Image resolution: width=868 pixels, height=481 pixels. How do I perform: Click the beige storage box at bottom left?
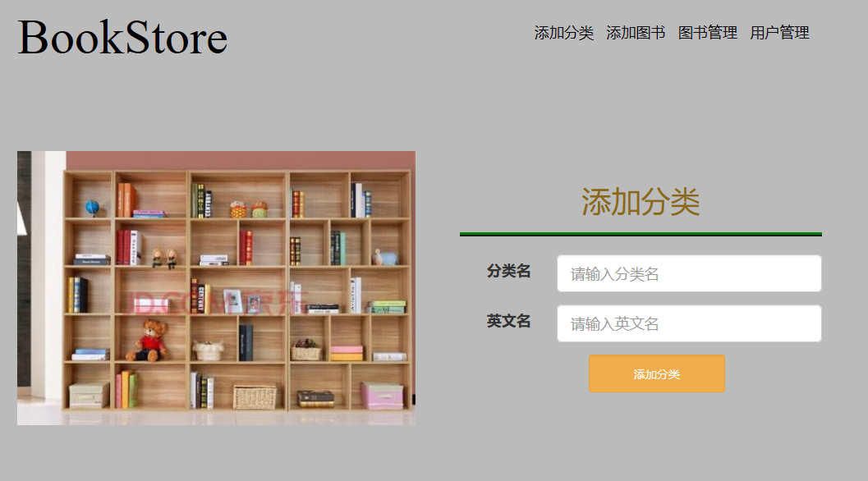(x=89, y=395)
